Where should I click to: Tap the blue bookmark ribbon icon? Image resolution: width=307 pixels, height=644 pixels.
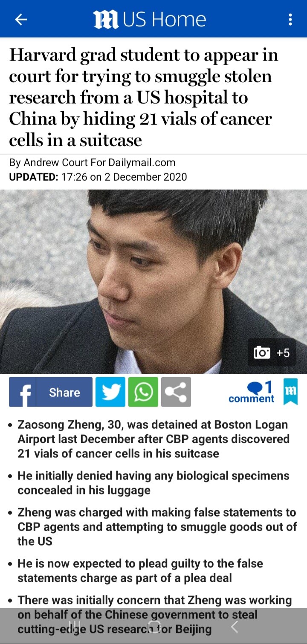coord(290,391)
